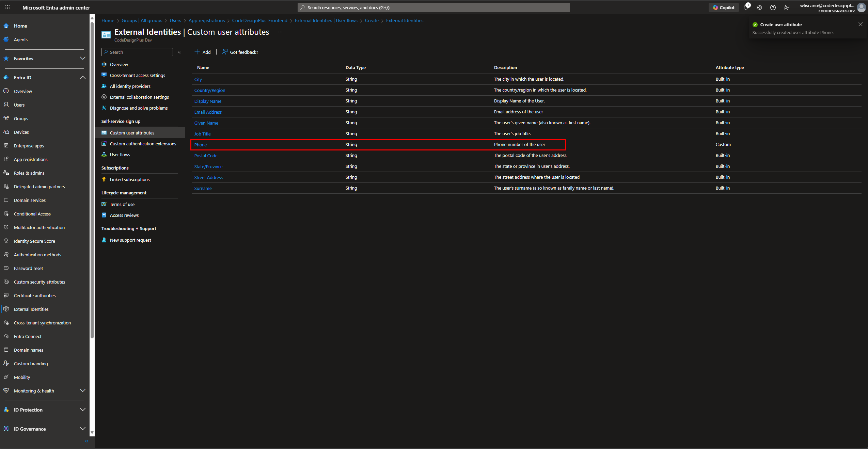The image size is (868, 449).
Task: Click Got feedback? button
Action: tap(240, 52)
